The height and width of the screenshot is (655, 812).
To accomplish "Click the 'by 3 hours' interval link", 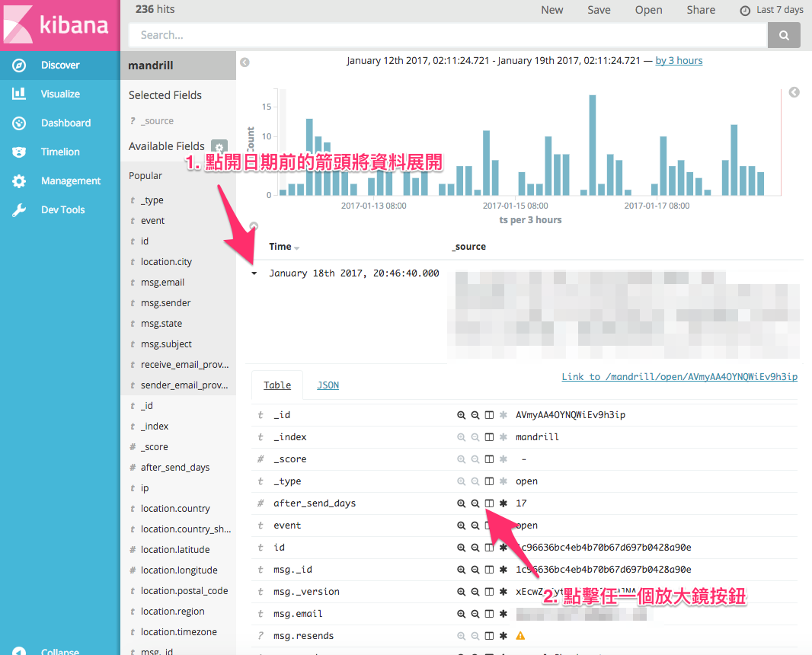I will point(679,61).
